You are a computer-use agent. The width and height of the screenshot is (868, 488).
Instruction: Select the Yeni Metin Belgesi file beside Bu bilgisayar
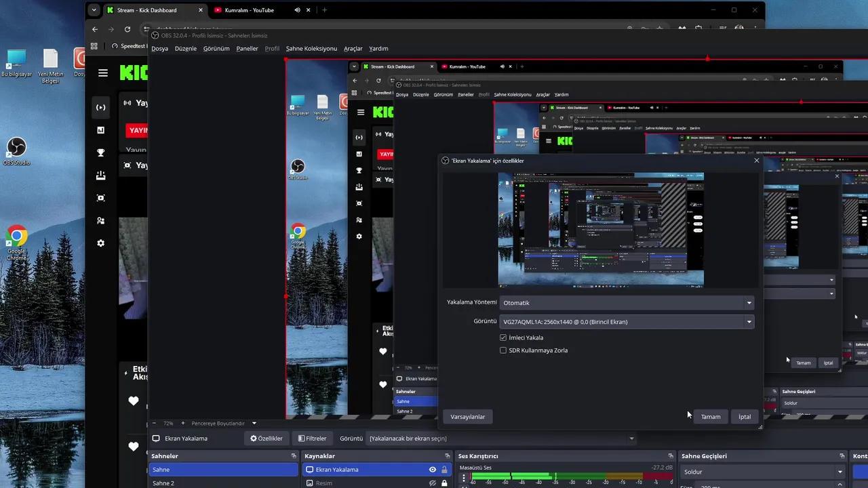(50, 66)
